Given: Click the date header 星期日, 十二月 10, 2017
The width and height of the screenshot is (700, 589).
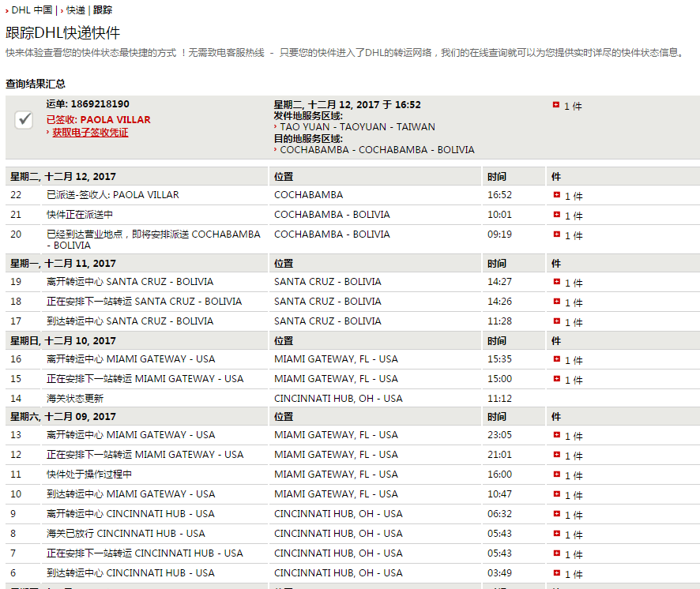Looking at the screenshot, I should (x=63, y=340).
